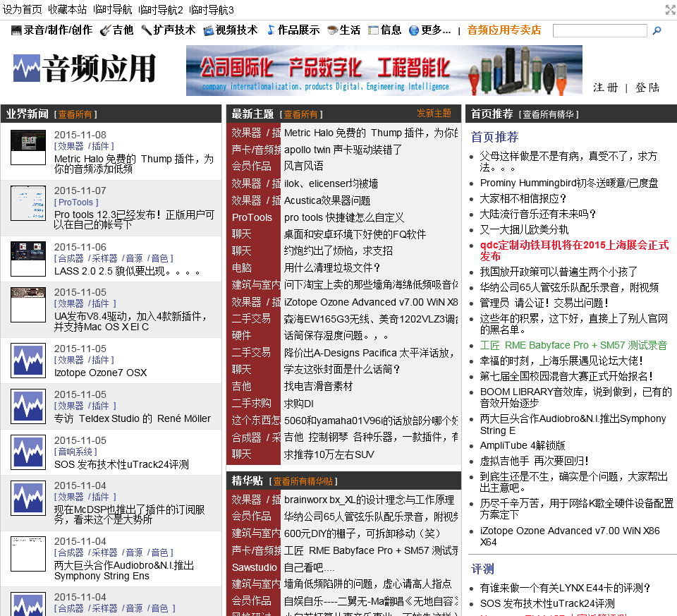The image size is (677, 616).
Task: Open news UA发布V8.4驱动
Action: click(130, 321)
